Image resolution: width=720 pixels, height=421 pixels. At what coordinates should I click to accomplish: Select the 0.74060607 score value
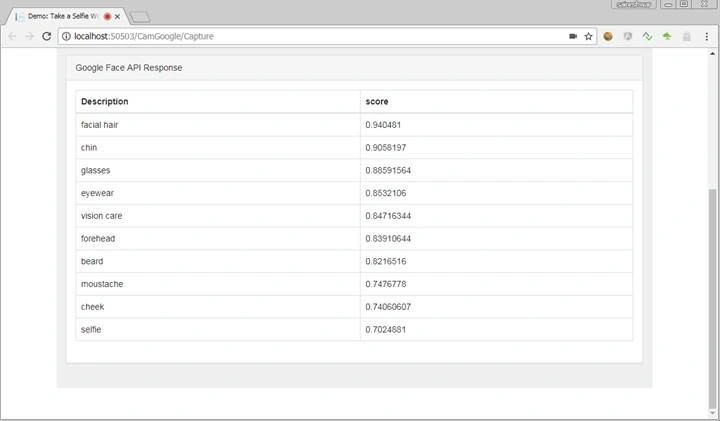pos(388,307)
